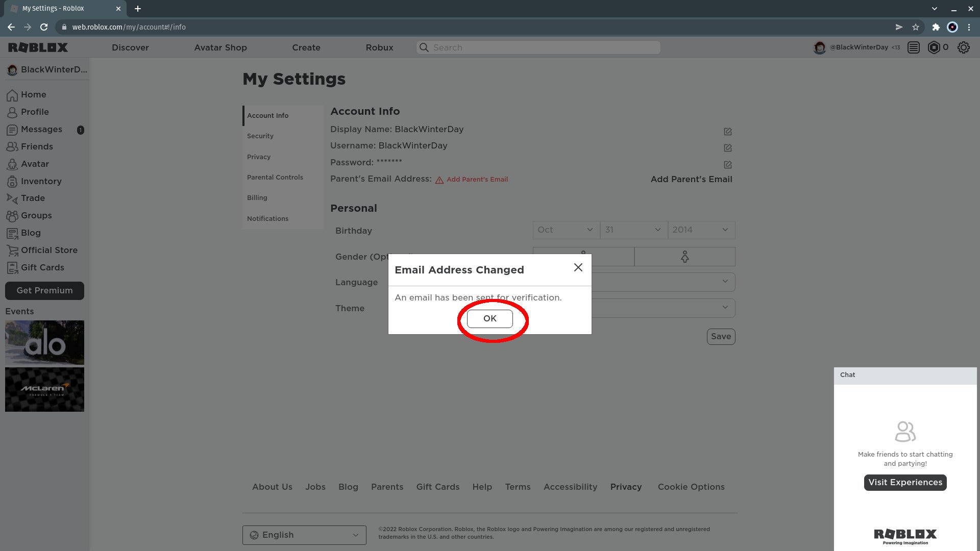Open the English language selector in footer
This screenshot has height=551, width=980.
tap(304, 535)
